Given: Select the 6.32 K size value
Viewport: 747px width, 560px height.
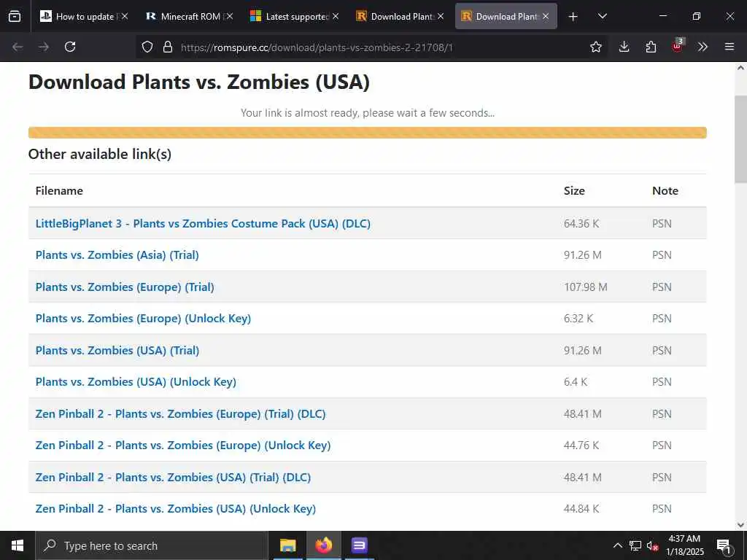Looking at the screenshot, I should click(578, 318).
